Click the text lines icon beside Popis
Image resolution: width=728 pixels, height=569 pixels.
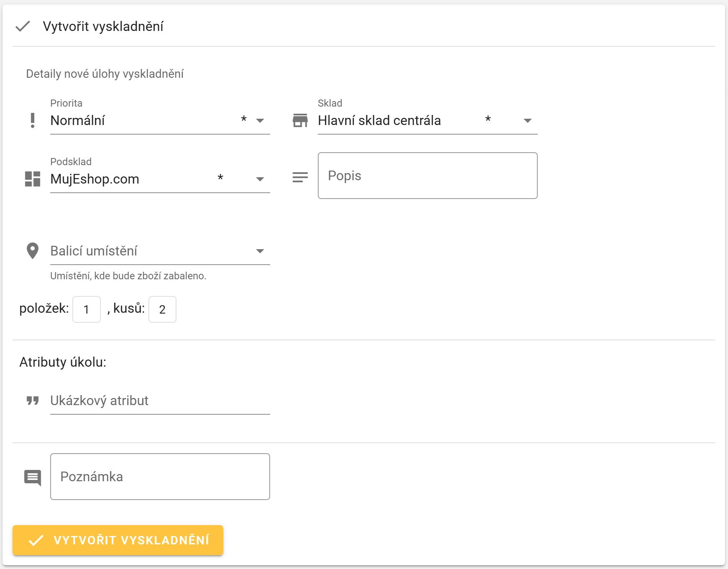click(x=300, y=177)
